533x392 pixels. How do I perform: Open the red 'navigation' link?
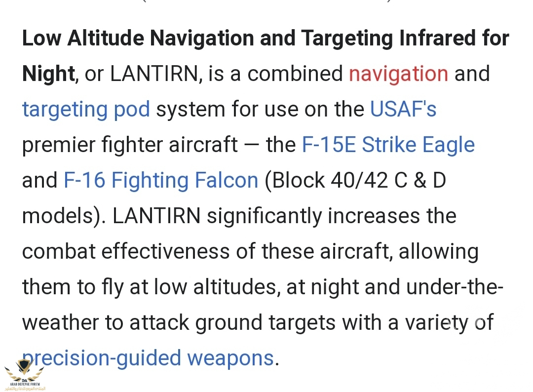[x=398, y=74]
